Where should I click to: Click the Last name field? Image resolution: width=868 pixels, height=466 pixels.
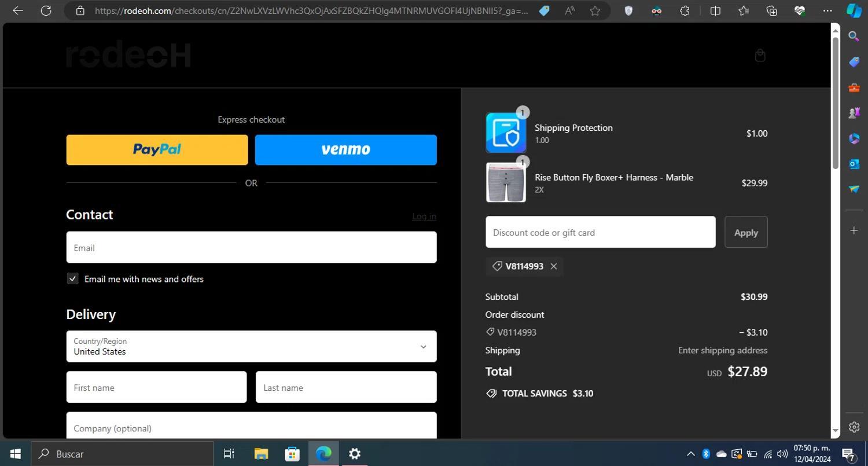point(346,387)
